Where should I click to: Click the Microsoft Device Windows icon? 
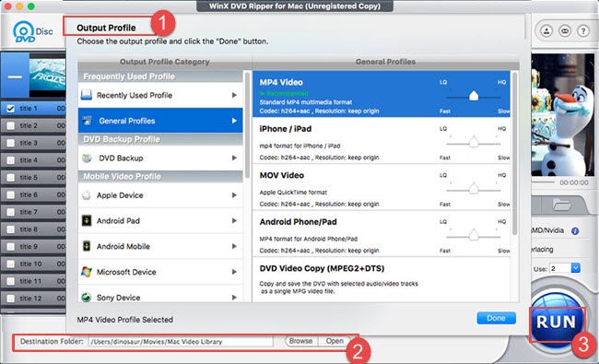coord(87,272)
